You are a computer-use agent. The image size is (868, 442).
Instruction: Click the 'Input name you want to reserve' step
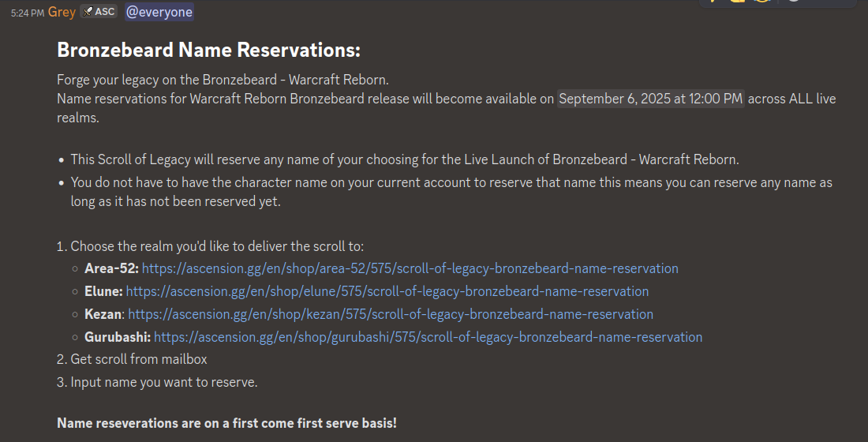164,382
